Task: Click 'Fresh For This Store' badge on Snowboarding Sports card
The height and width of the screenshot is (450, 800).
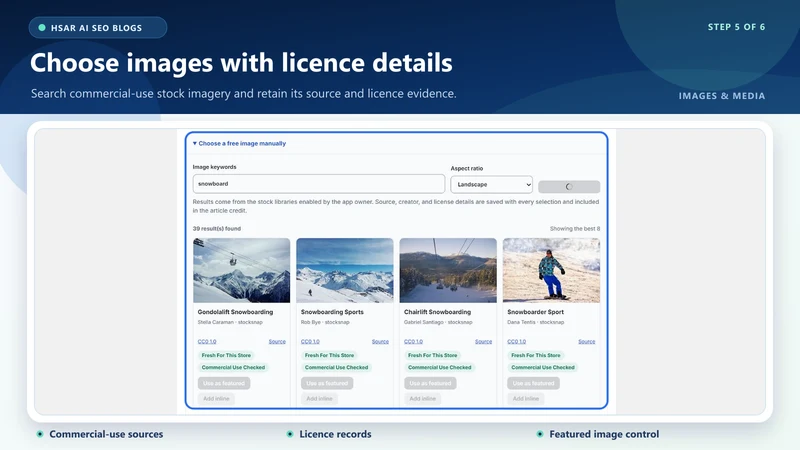Action: (x=329, y=355)
